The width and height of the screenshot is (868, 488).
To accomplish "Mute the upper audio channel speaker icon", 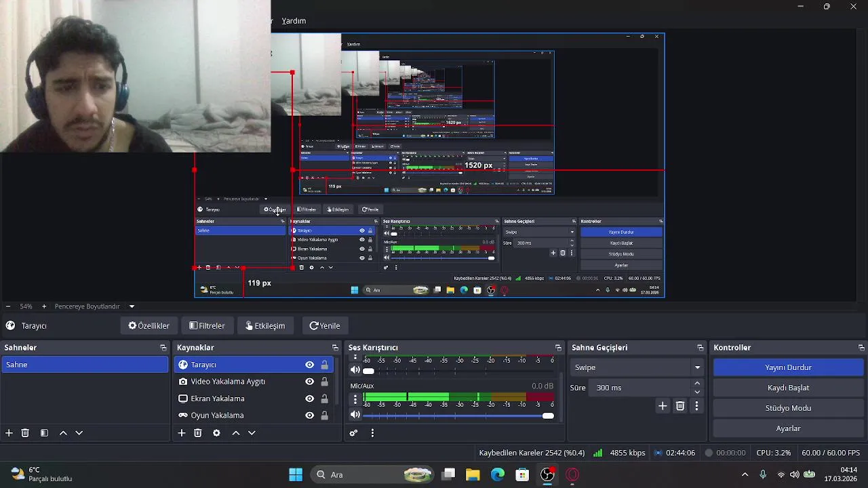I will click(355, 370).
